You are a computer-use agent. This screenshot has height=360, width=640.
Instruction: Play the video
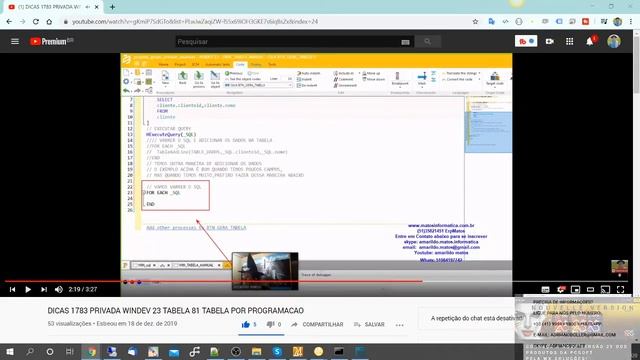coord(28,289)
